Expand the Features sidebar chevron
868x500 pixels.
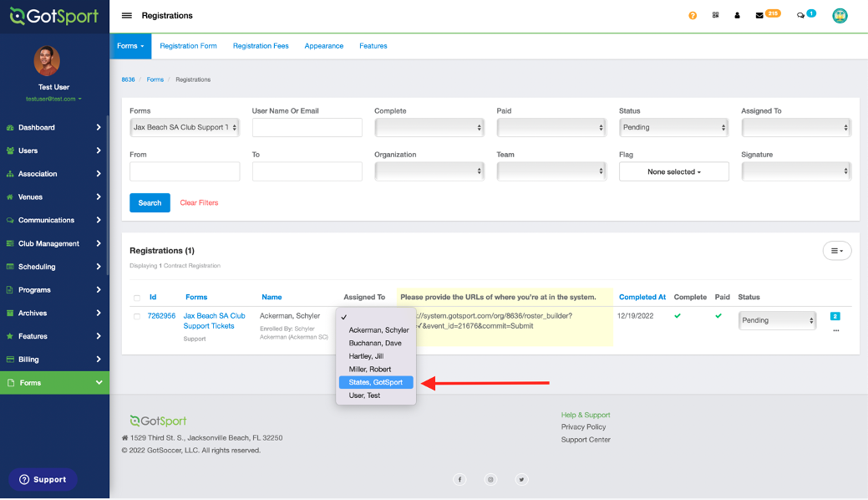click(99, 336)
